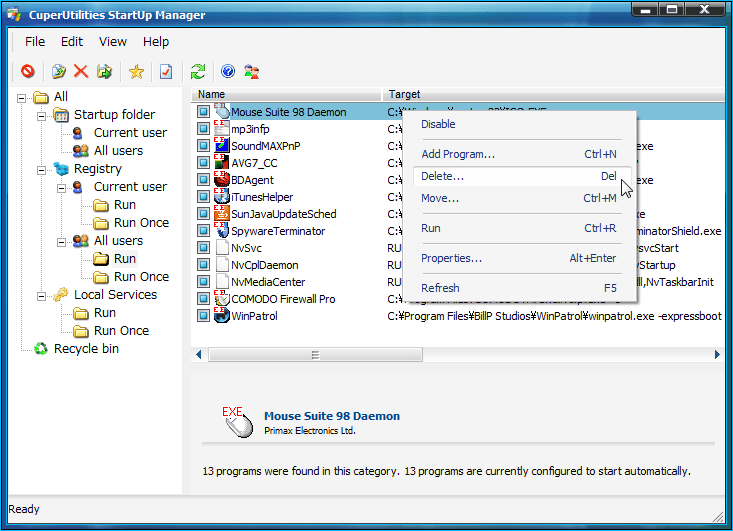Click the Registry icon in the tree
The image size is (733, 531).
click(61, 168)
